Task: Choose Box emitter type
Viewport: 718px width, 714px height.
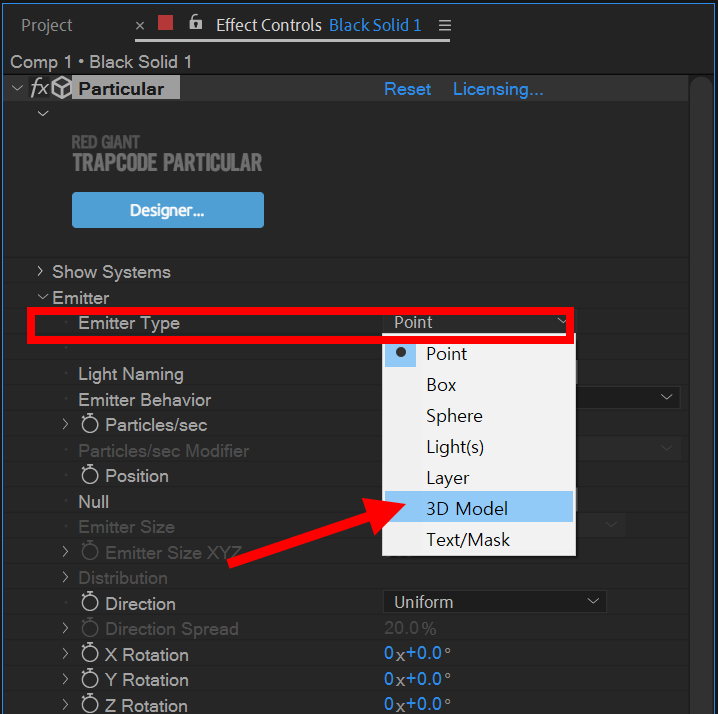Action: (x=479, y=385)
